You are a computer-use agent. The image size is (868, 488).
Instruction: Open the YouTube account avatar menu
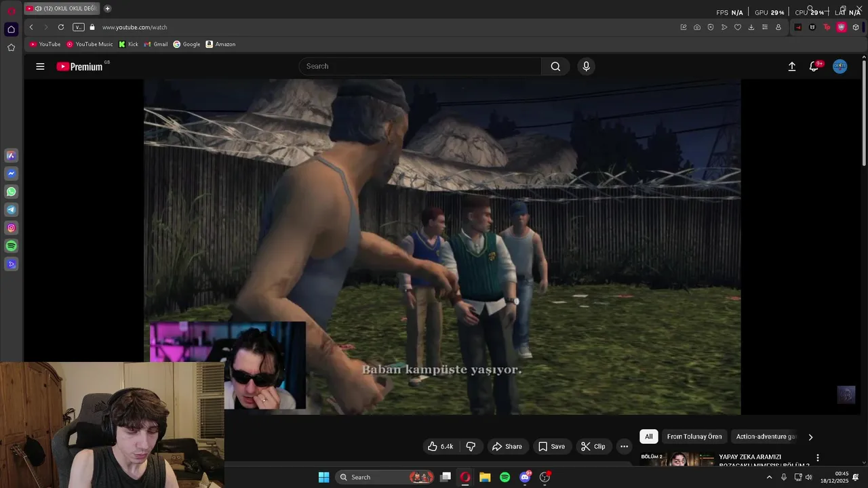(x=840, y=66)
